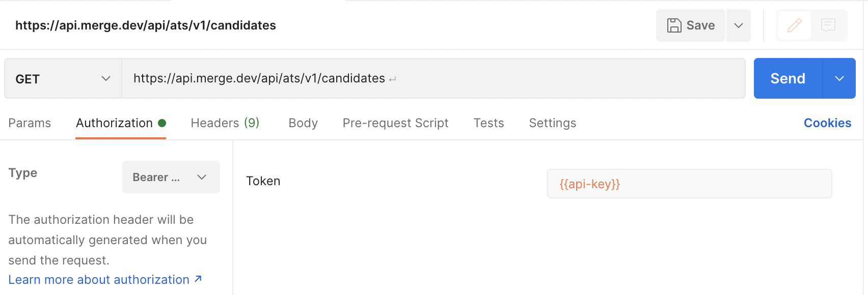Click the pencil edit icon
Image resolution: width=868 pixels, height=295 pixels.
[794, 25]
